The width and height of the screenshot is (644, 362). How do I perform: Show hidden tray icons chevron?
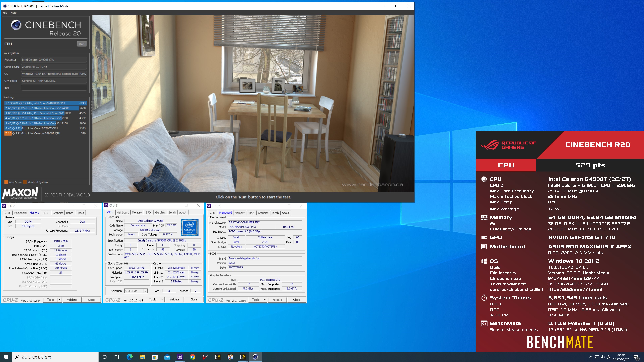click(591, 357)
